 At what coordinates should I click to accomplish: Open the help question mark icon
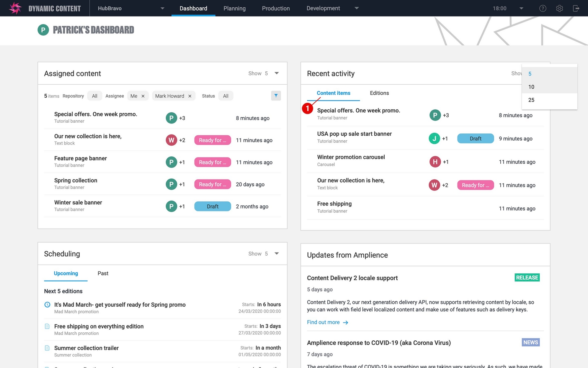542,8
